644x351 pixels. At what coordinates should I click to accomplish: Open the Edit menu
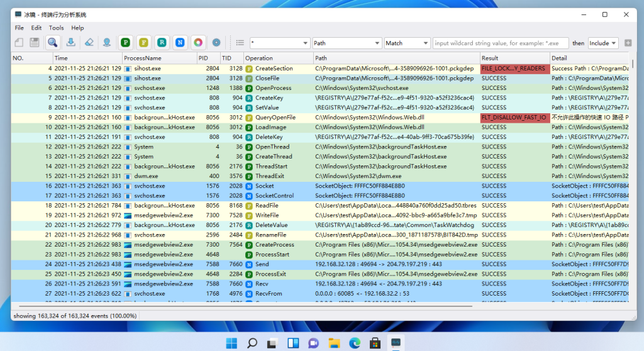tap(36, 28)
